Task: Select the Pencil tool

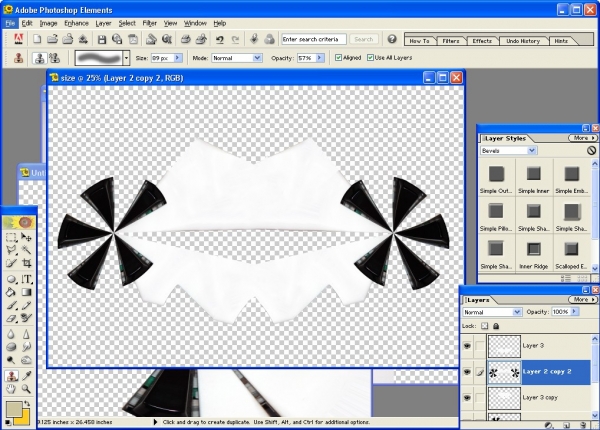Action: pyautogui.click(x=26, y=305)
